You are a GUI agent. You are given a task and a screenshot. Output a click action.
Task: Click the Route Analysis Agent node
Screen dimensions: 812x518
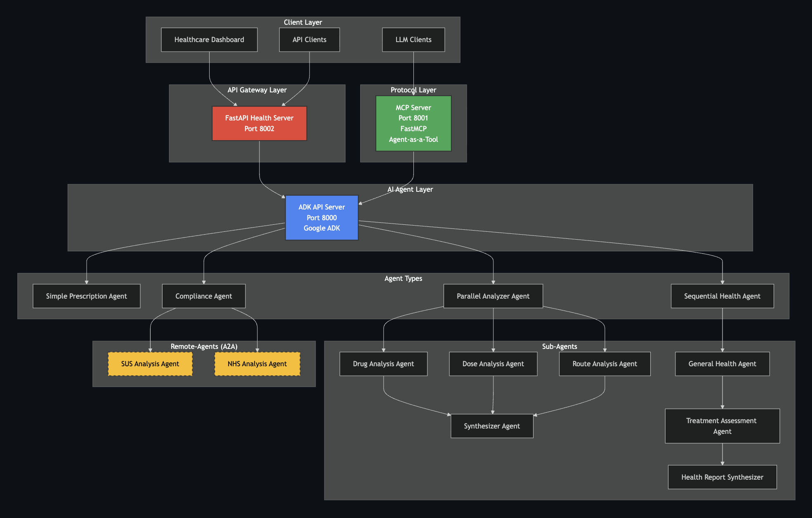tap(604, 364)
